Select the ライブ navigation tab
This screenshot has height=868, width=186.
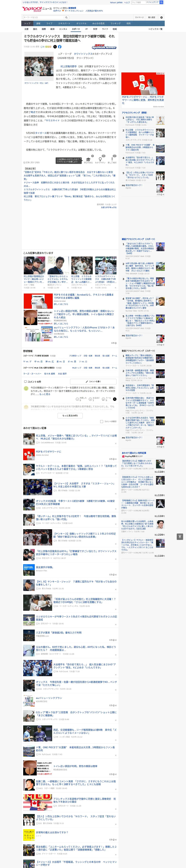[x=49, y=24]
